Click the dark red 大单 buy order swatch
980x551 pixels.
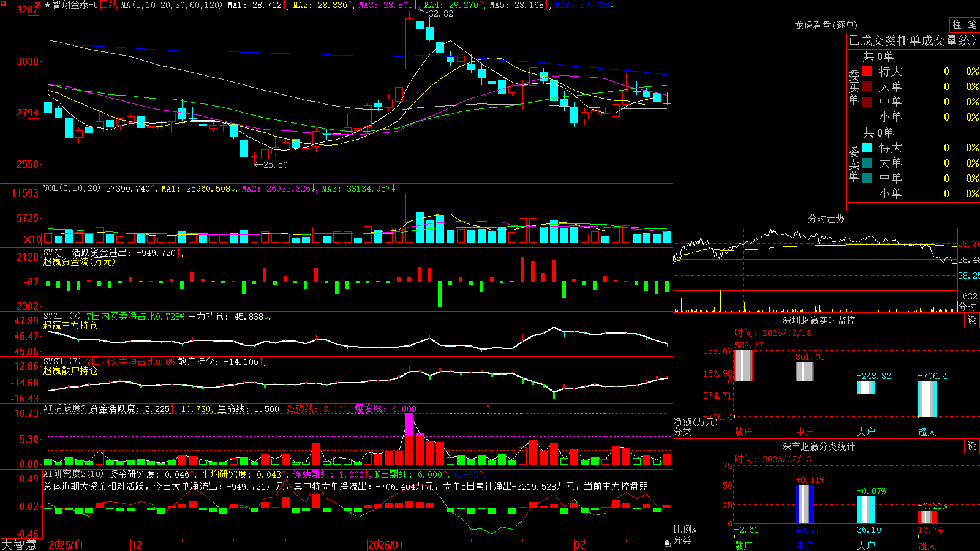click(x=867, y=86)
